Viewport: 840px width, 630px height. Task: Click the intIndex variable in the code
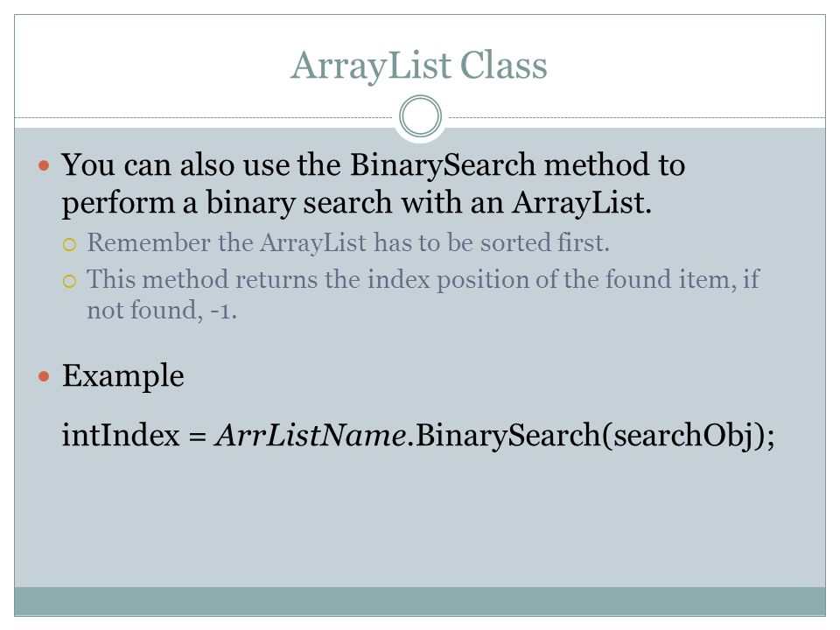[x=121, y=435]
